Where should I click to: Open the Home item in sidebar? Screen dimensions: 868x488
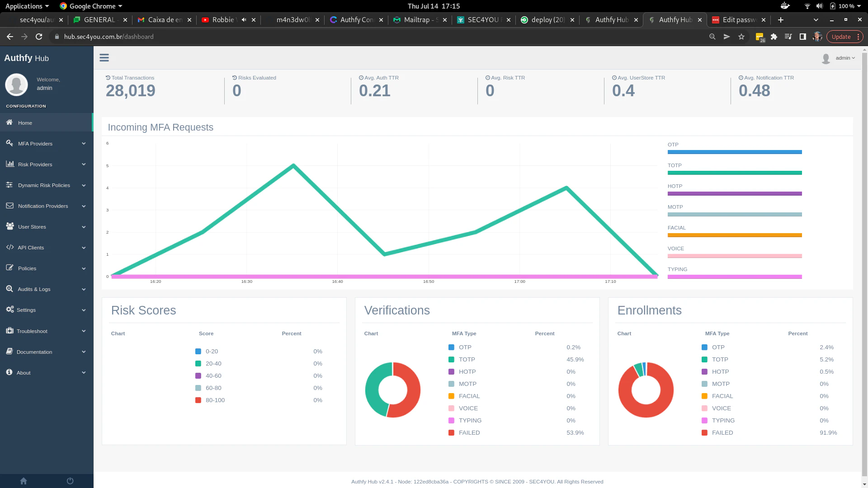(25, 122)
